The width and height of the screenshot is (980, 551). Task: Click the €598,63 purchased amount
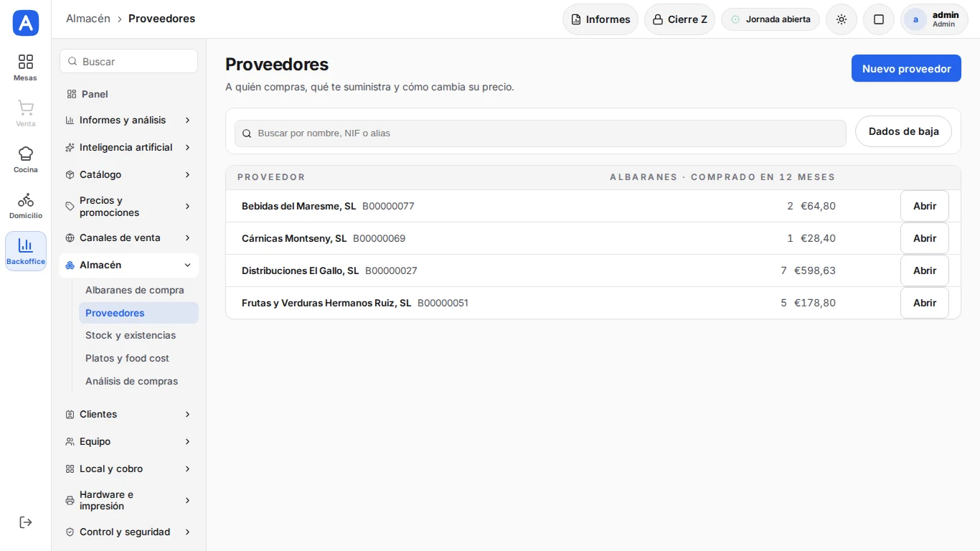(x=814, y=270)
